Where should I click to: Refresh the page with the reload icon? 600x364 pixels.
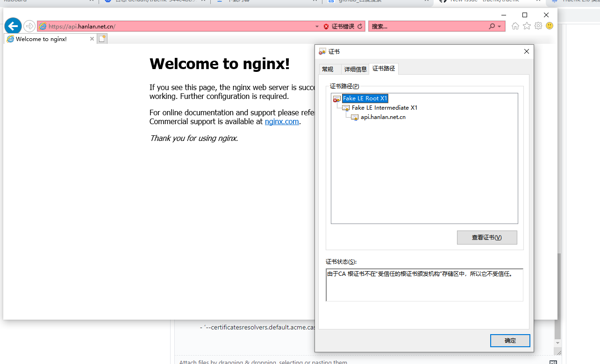(360, 27)
